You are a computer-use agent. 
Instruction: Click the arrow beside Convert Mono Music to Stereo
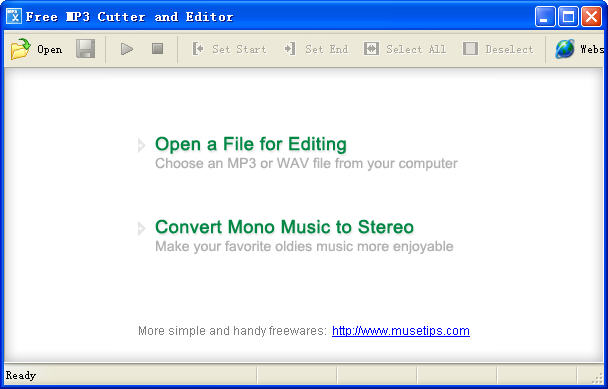[x=142, y=228]
